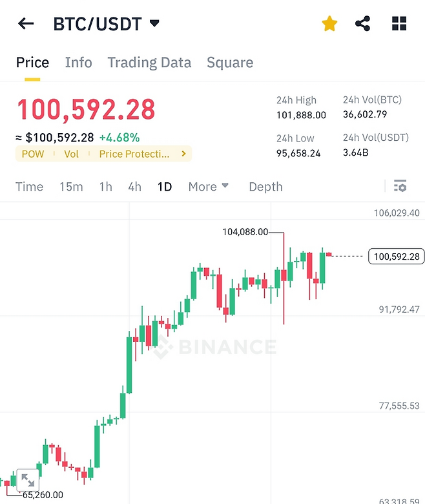The width and height of the screenshot is (425, 504).
Task: Switch to the Info tab
Action: point(79,63)
